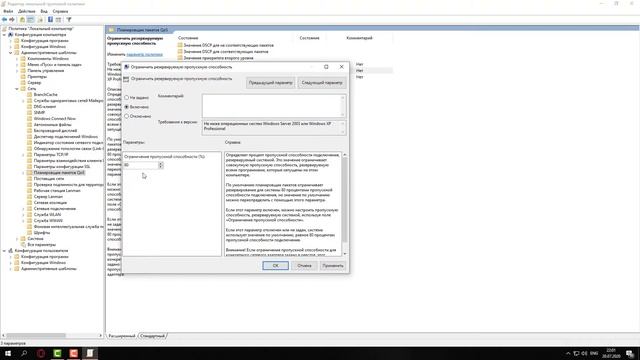Open the red circular taskbar app
The height and width of the screenshot is (360, 640).
(x=41, y=353)
